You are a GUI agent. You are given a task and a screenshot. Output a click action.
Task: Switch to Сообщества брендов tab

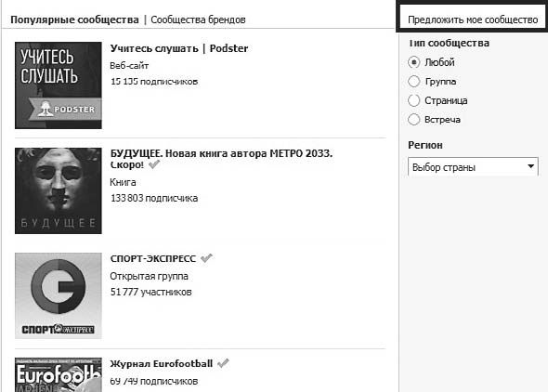tap(198, 20)
